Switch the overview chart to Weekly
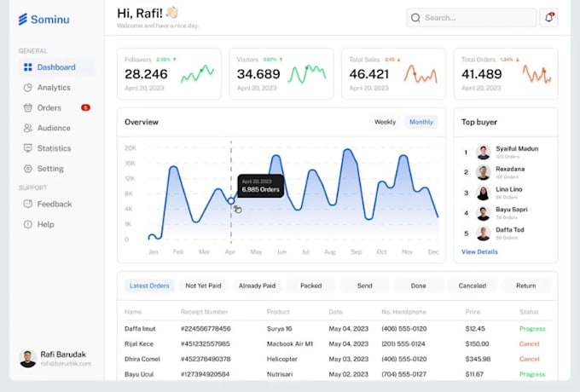This screenshot has height=392, width=580. [385, 122]
